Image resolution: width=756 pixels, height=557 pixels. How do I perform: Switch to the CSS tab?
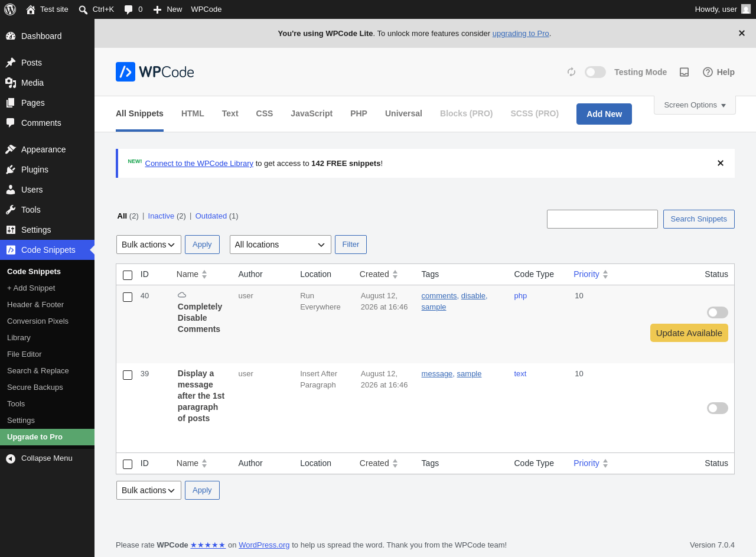(x=265, y=113)
